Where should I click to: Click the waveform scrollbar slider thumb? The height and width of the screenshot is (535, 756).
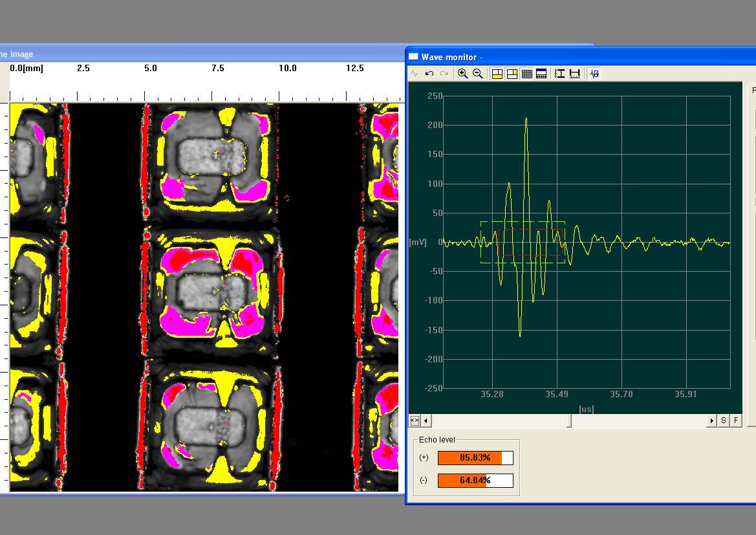pos(570,420)
